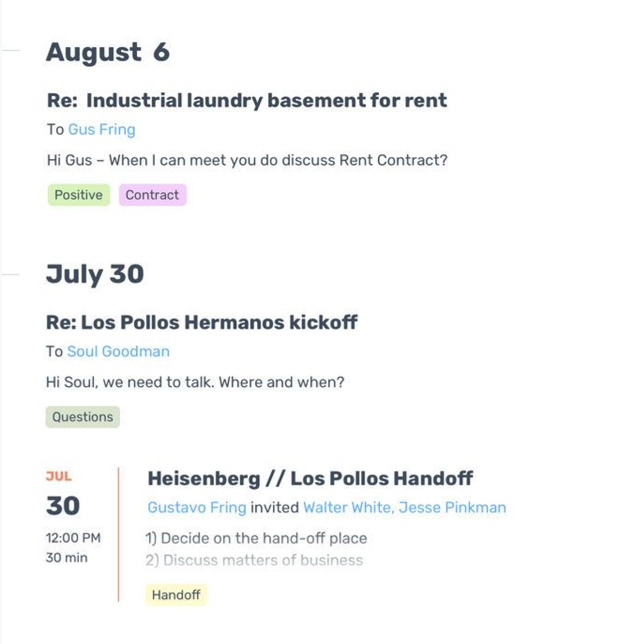
Task: Click the Gustavo Fring organizer link
Action: (x=197, y=507)
